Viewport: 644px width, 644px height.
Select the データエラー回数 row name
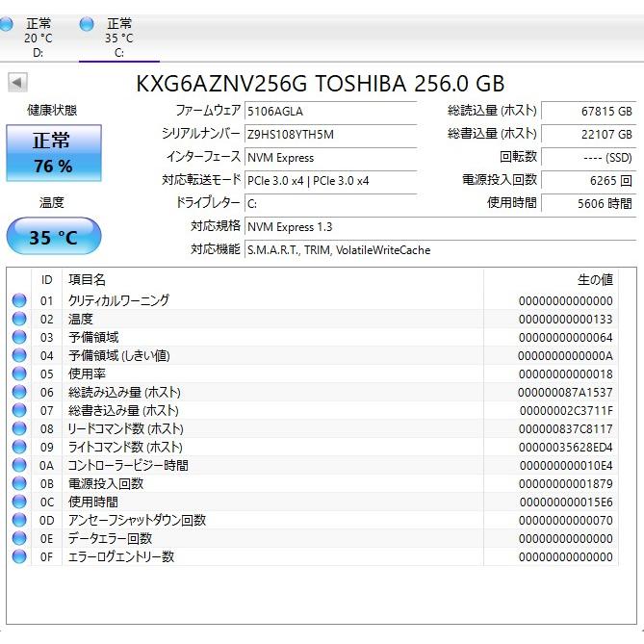tap(110, 538)
